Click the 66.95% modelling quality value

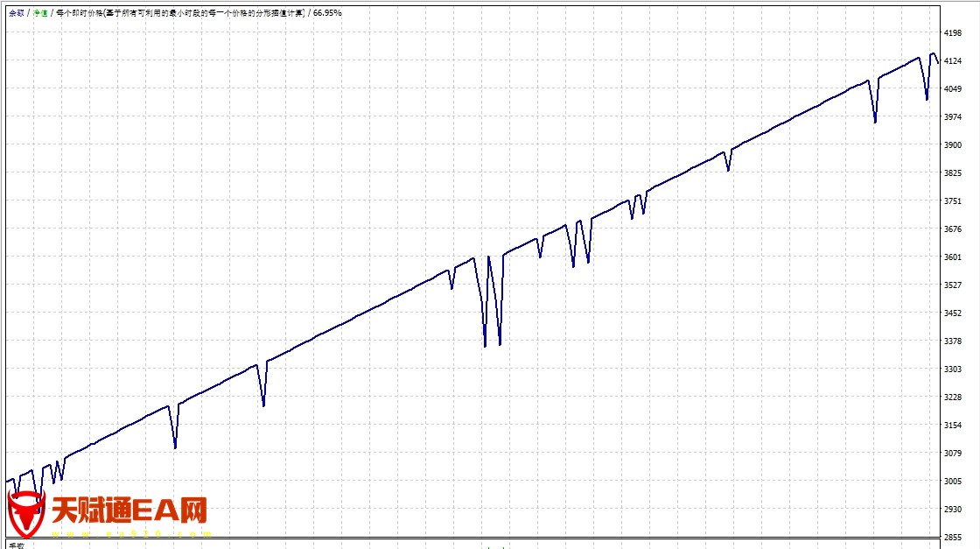(326, 13)
